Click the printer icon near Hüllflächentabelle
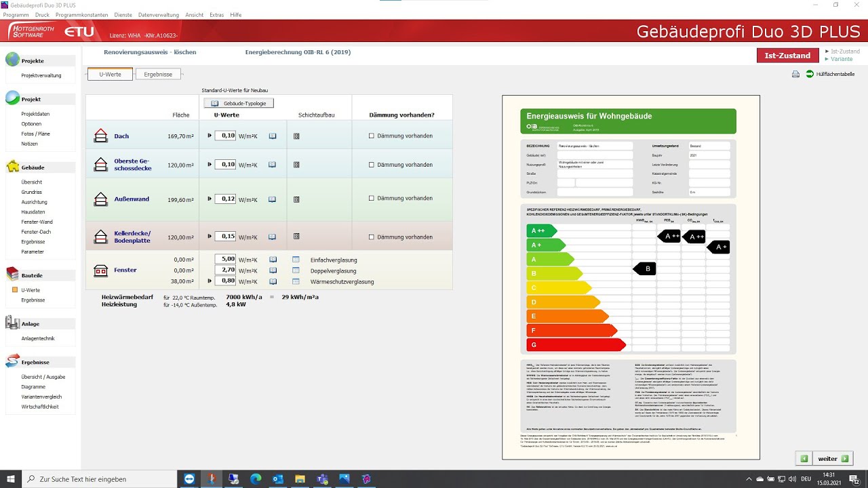The width and height of the screenshot is (868, 488). tap(796, 75)
